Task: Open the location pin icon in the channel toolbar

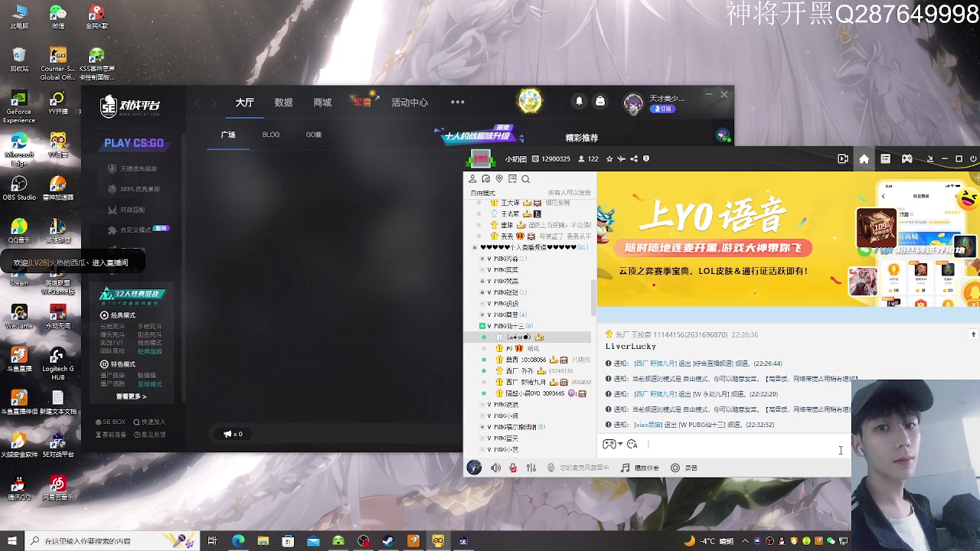Action: tap(498, 178)
